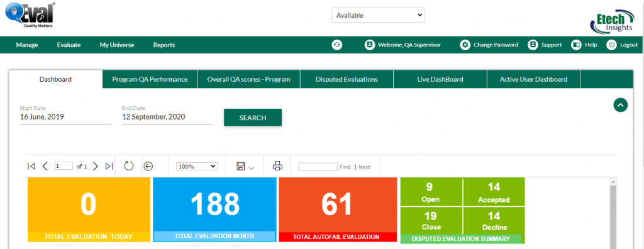Open the Active User Dashboard tab

point(533,79)
